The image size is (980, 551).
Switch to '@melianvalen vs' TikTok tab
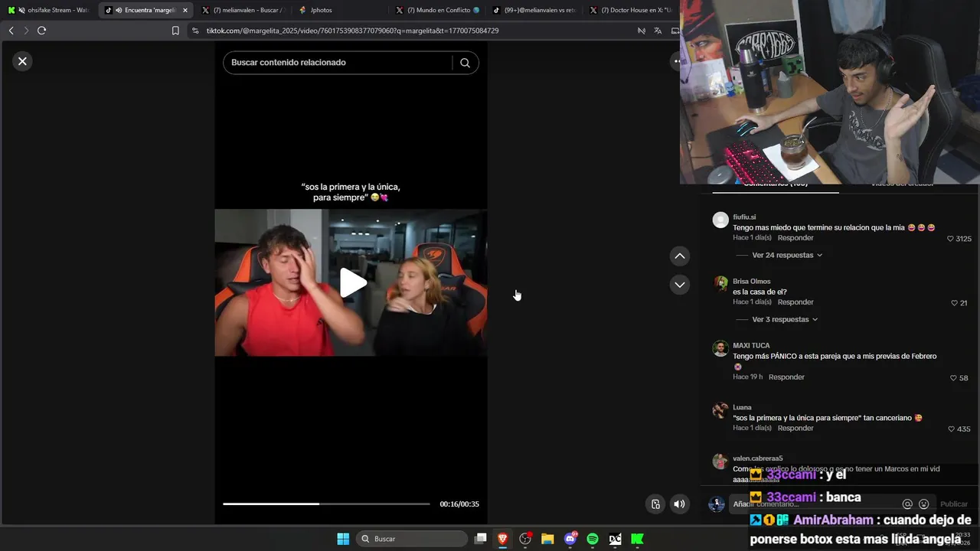point(534,10)
